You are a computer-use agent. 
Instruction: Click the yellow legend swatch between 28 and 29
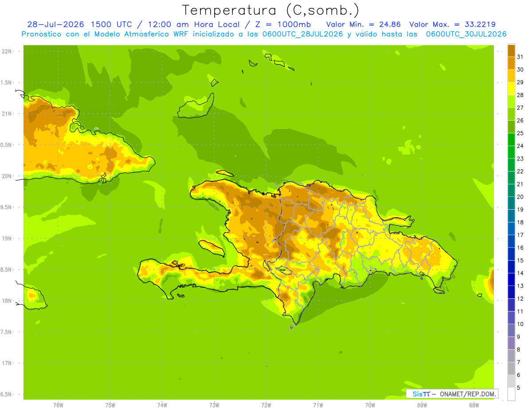click(511, 89)
